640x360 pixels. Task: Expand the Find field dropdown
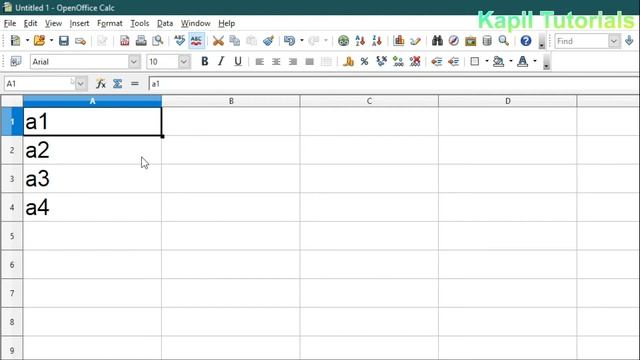[614, 41]
